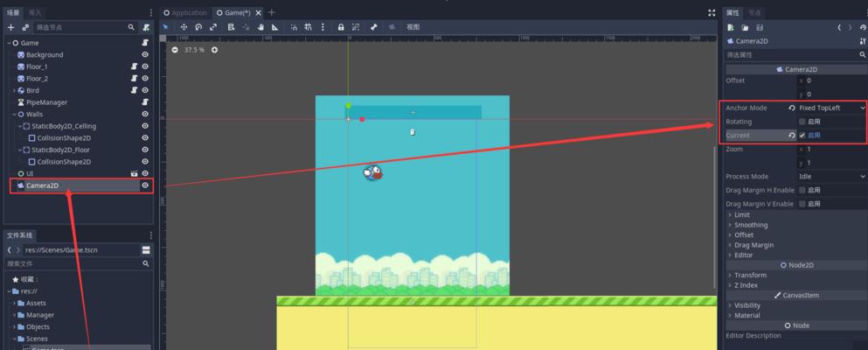Viewport: 868px width, 350px height.
Task: Toggle visibility of Floor_2 node
Action: (146, 79)
